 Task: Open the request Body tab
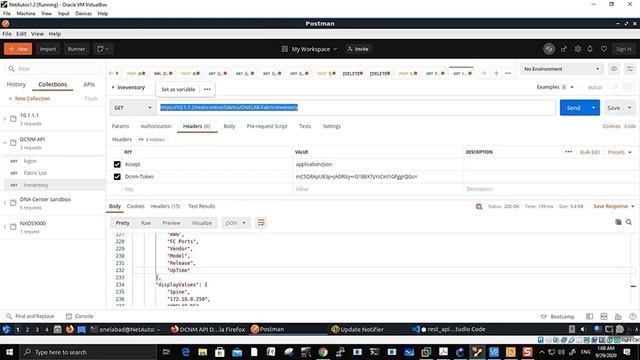(x=229, y=126)
